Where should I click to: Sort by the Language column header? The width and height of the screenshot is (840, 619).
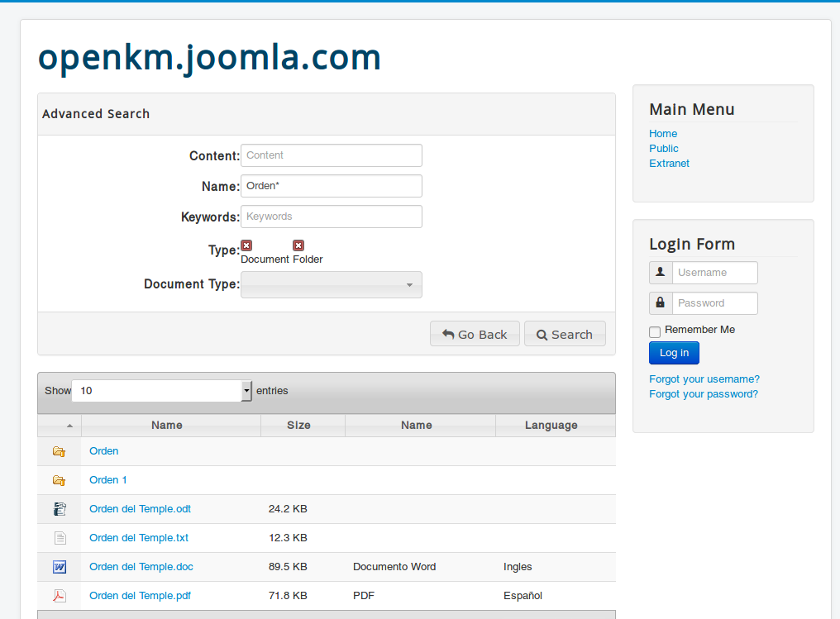[x=555, y=425]
